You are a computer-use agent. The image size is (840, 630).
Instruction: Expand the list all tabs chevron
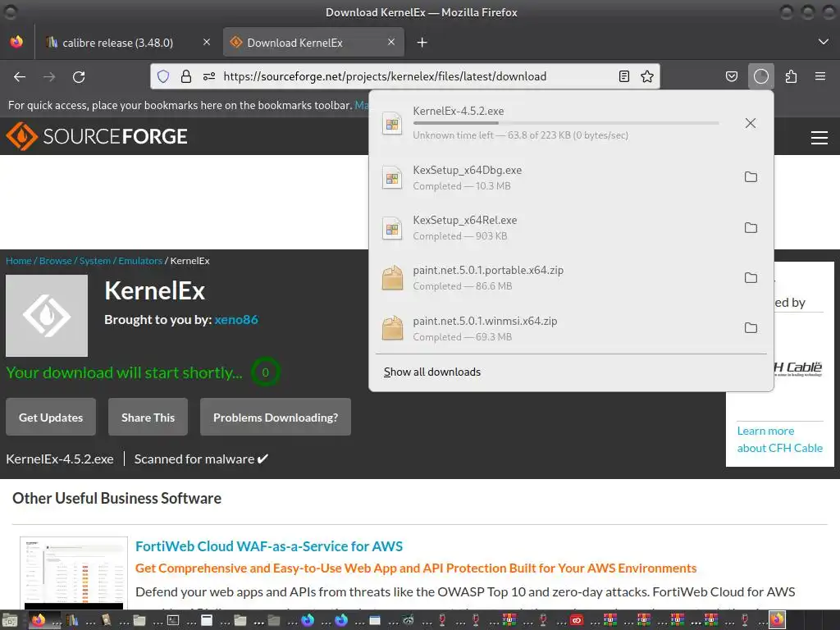coord(824,43)
